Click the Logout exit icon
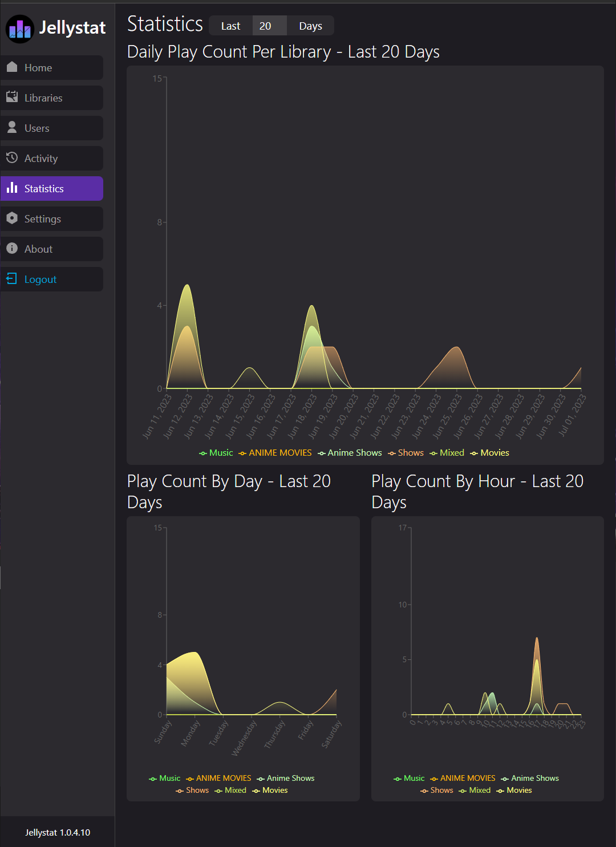The height and width of the screenshot is (847, 616). 12,278
